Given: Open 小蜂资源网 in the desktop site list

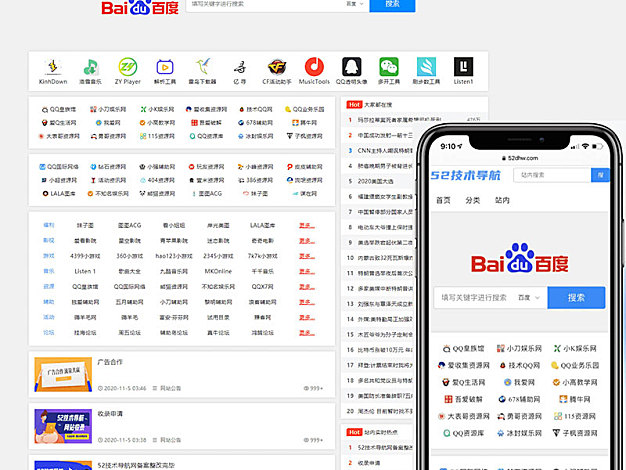Looking at the screenshot, I should (x=255, y=167).
